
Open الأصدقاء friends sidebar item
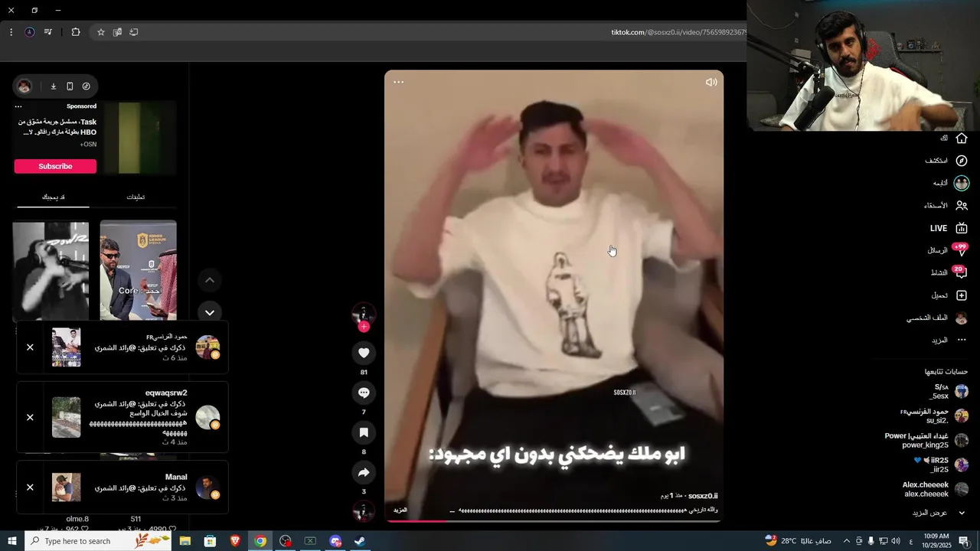[946, 205]
